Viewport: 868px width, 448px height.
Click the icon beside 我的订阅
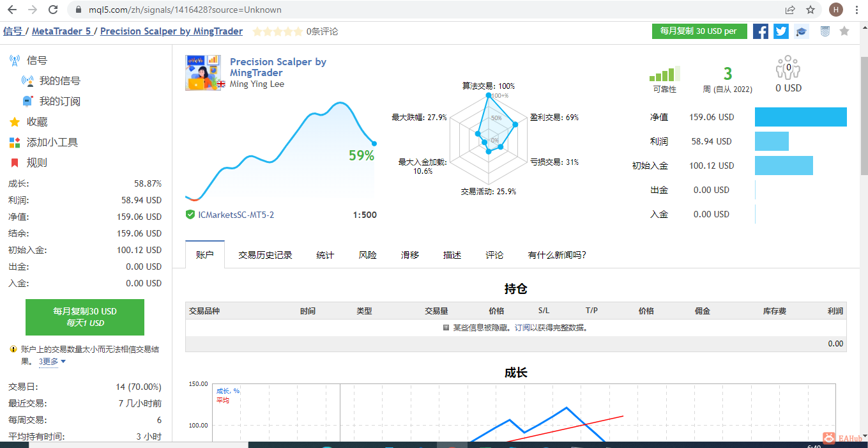click(x=27, y=102)
